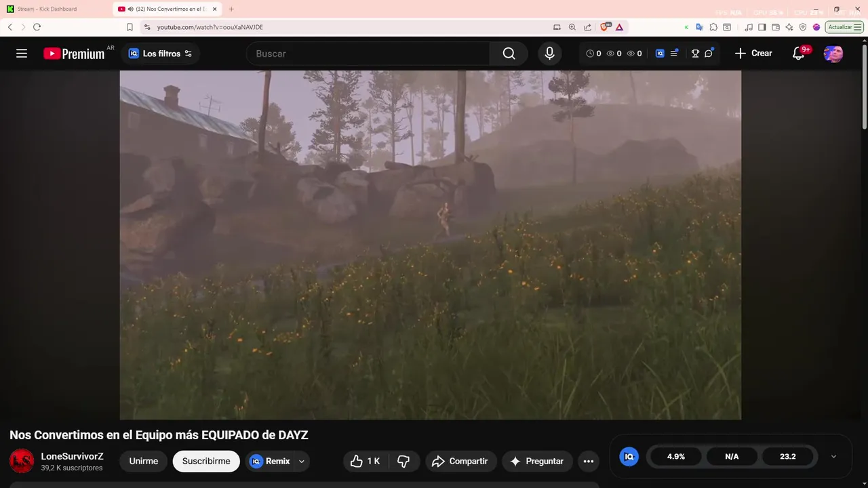Expand the Remix dropdown arrow

pyautogui.click(x=302, y=461)
